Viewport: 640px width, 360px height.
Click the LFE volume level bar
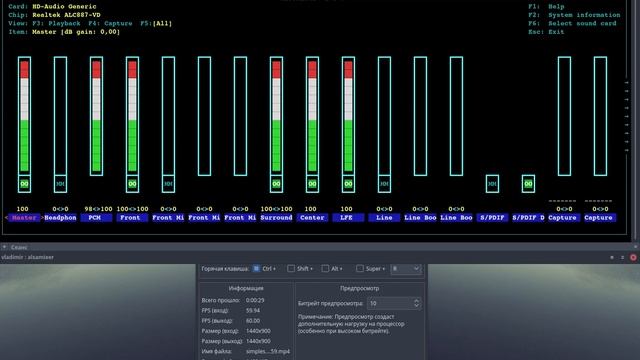coord(348,116)
